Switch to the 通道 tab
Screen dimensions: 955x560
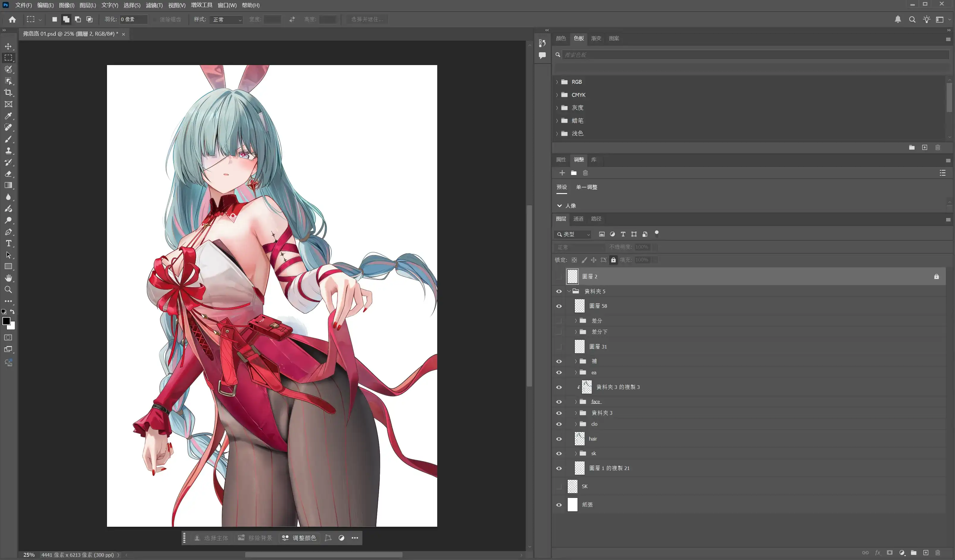(x=578, y=219)
